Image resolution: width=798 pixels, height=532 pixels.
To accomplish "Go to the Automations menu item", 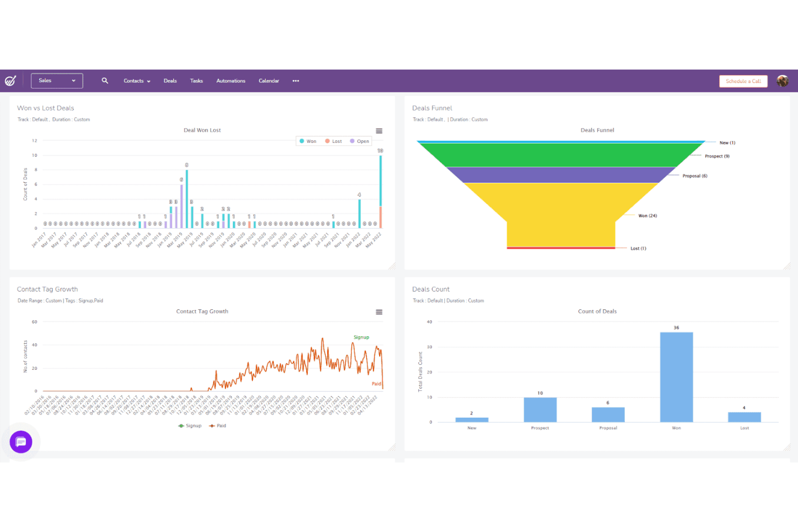I will 230,81.
